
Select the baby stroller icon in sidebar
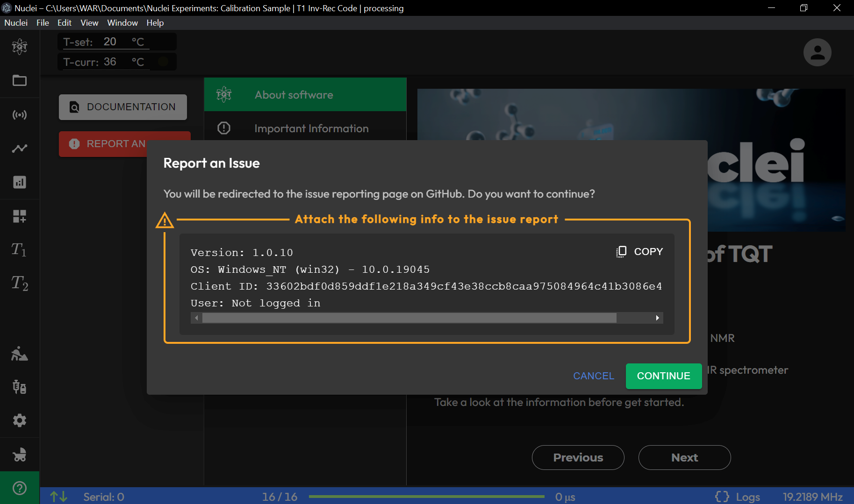[20, 454]
